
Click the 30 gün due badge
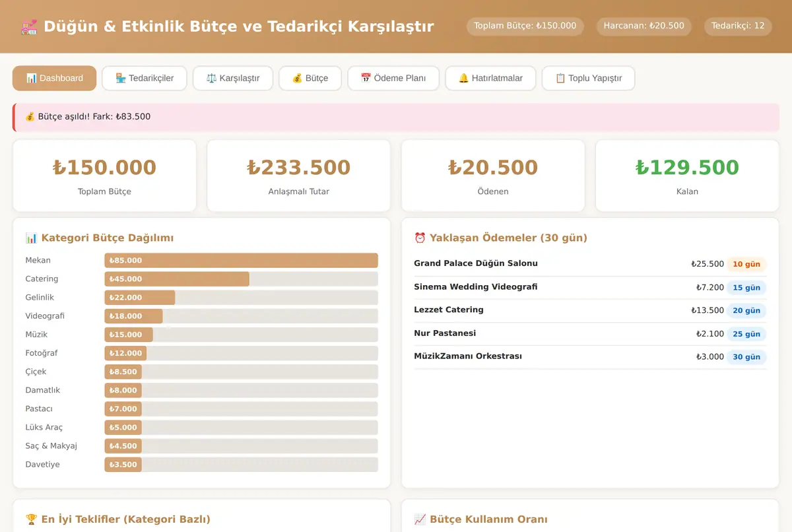tap(746, 357)
